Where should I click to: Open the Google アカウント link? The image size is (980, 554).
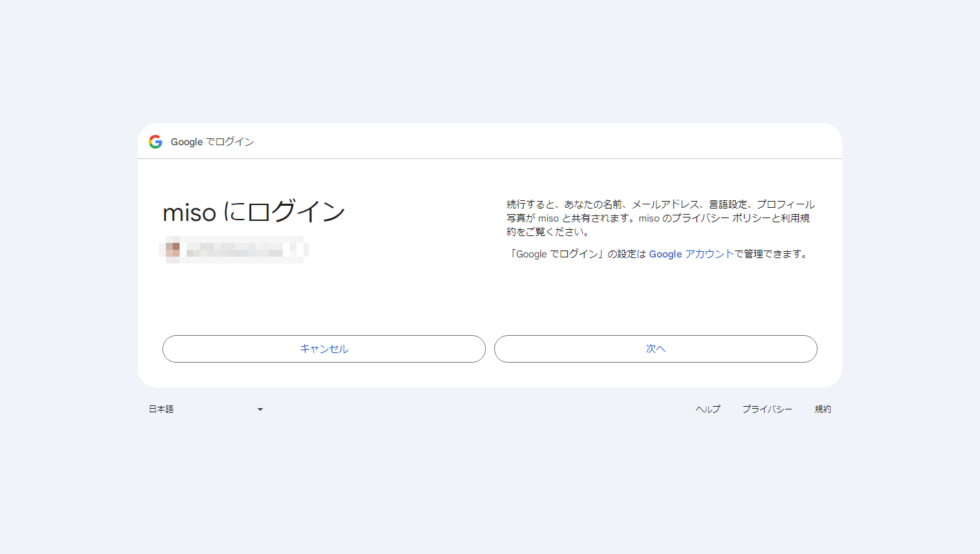pyautogui.click(x=691, y=254)
